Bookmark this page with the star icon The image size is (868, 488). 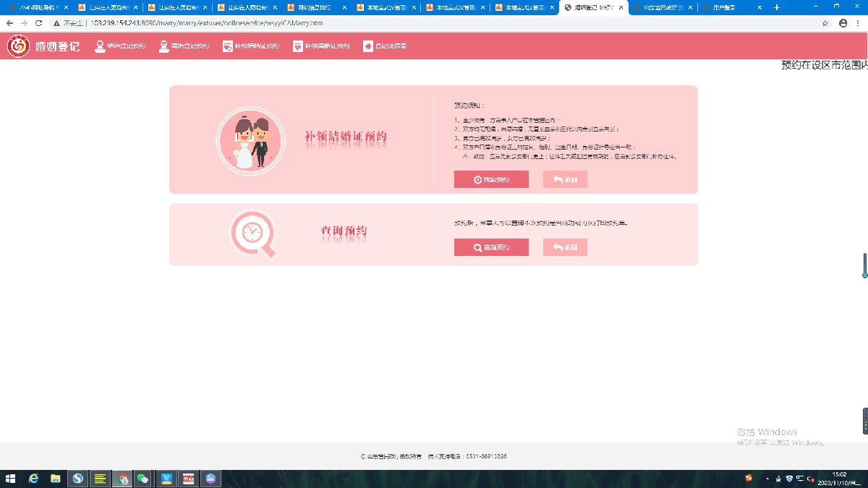point(825,23)
